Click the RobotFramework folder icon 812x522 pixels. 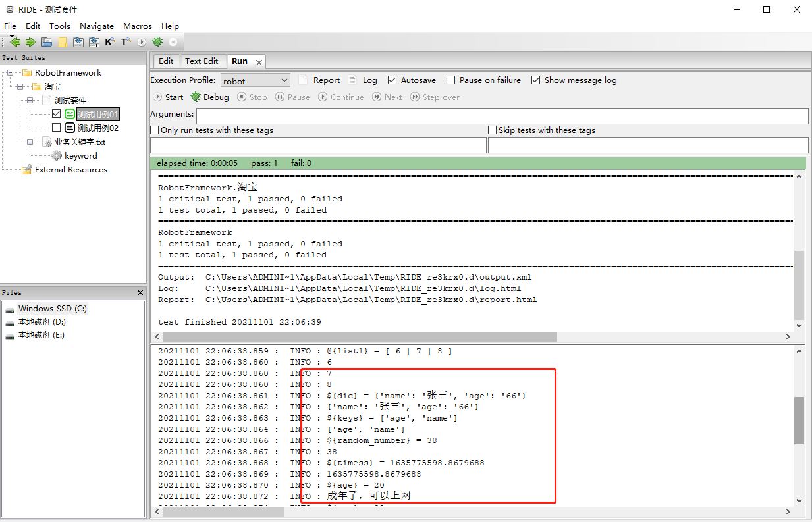[x=27, y=72]
